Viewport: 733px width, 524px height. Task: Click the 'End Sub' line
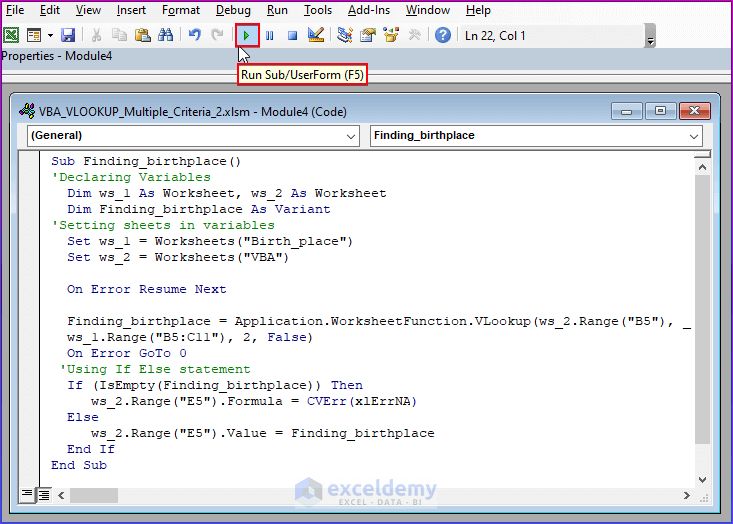pos(79,465)
